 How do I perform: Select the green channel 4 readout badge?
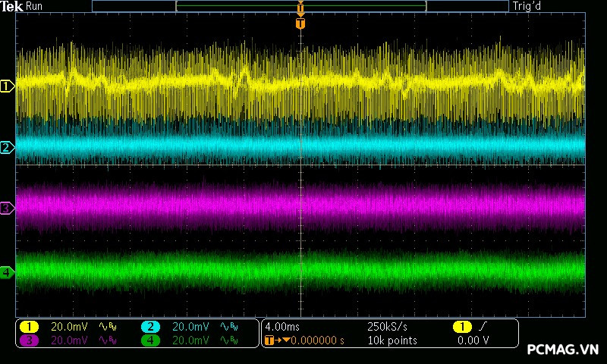(150, 340)
